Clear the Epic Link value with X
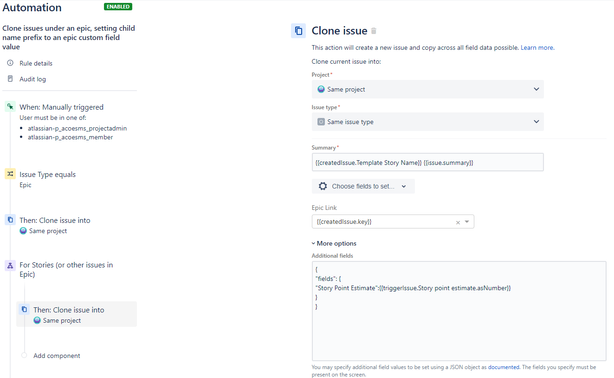This screenshot has width=614, height=378. [458, 222]
